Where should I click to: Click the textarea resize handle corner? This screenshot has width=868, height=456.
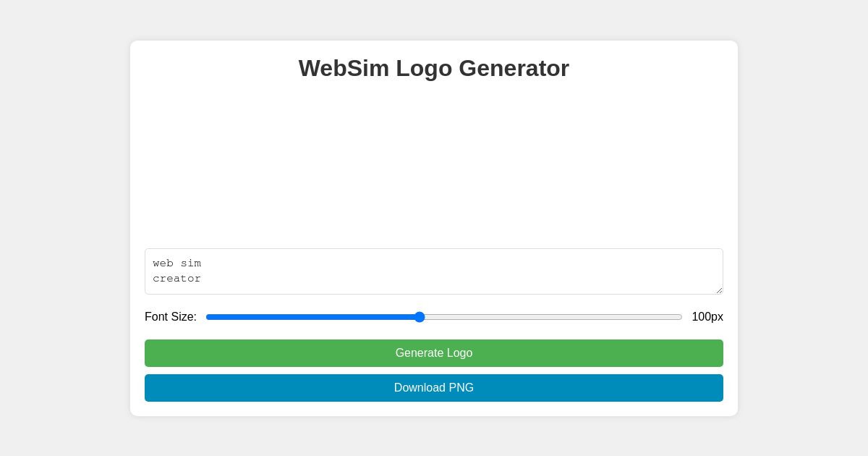click(719, 290)
